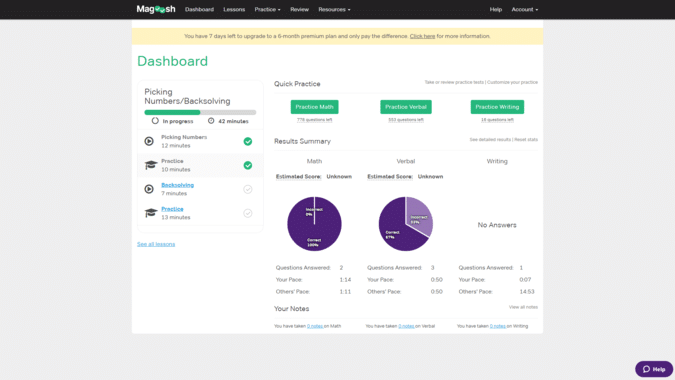Click Math Estimated Score label
The image size is (675, 380).
[x=298, y=176]
